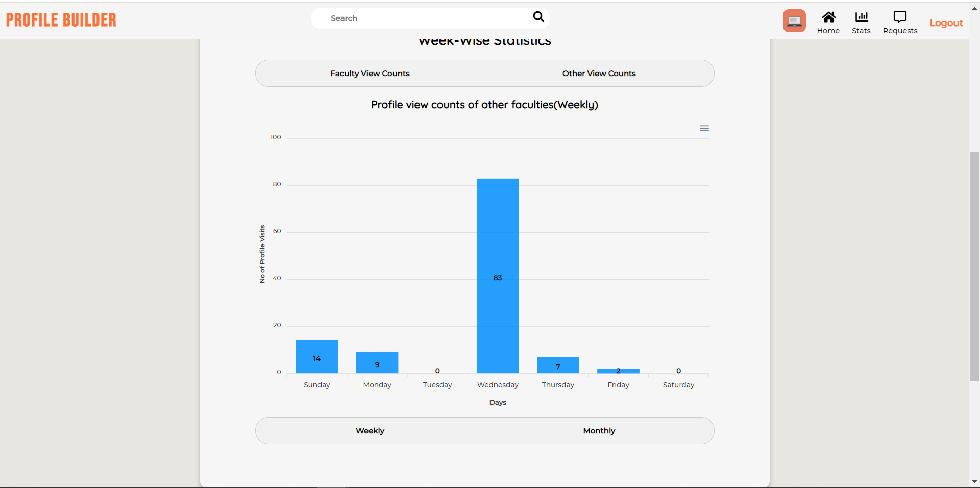The image size is (980, 488).
Task: Click the search magnifier icon
Action: pyautogui.click(x=538, y=17)
